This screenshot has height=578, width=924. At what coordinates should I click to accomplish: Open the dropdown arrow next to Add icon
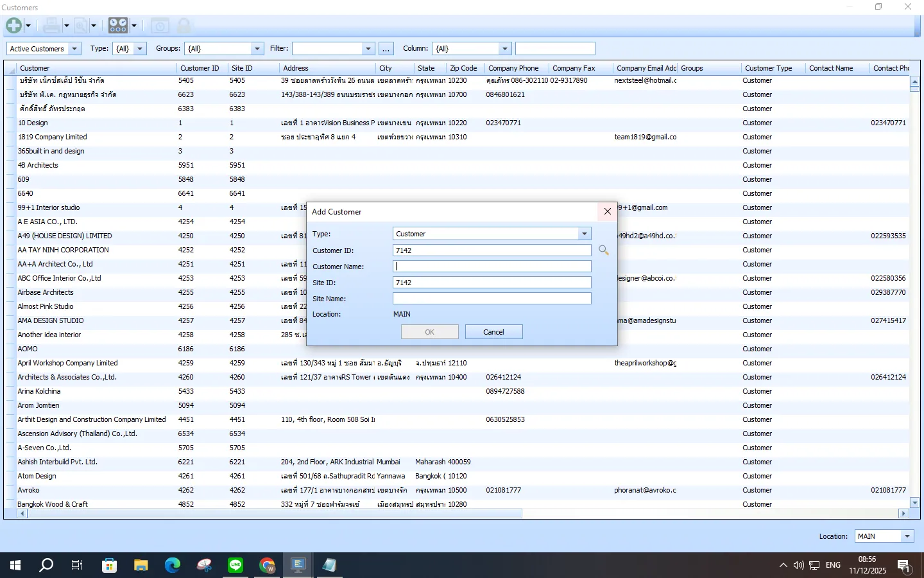click(28, 26)
